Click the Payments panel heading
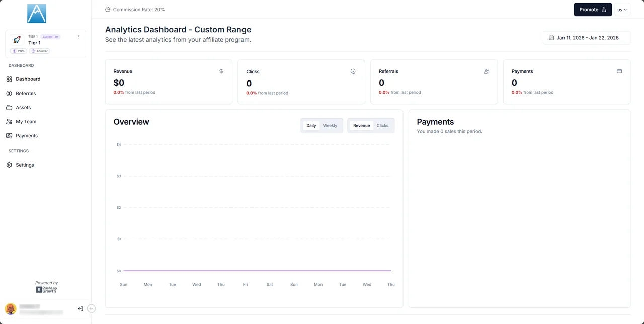This screenshot has width=644, height=324. tap(435, 122)
